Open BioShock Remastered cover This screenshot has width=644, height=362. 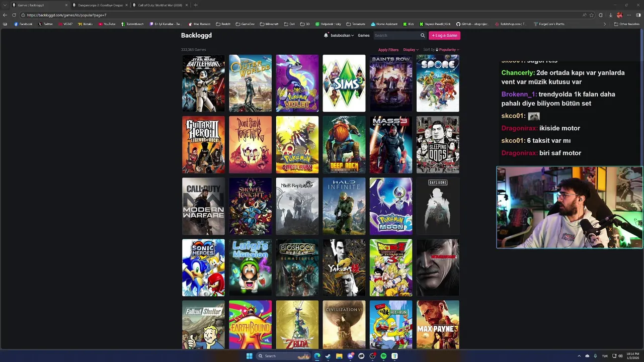(297, 267)
